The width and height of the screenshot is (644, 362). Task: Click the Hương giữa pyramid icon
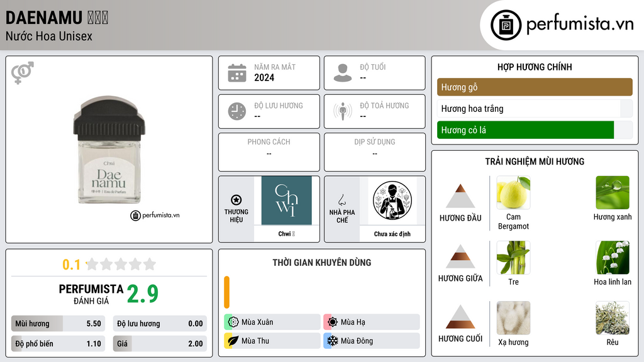tap(460, 256)
